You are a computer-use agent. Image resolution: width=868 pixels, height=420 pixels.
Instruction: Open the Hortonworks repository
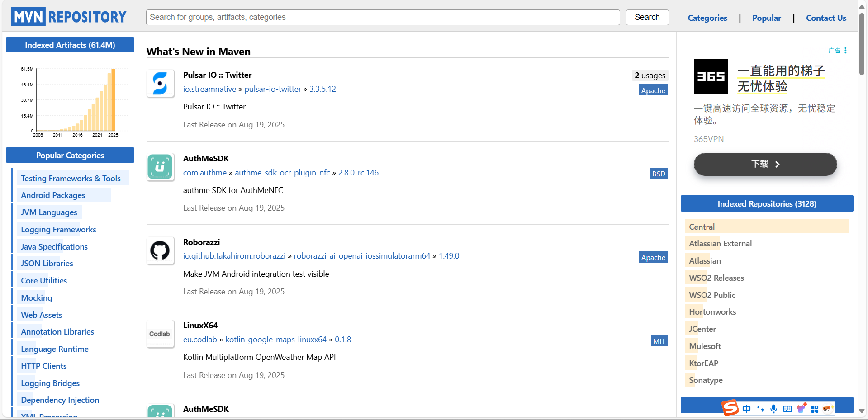[x=712, y=311]
